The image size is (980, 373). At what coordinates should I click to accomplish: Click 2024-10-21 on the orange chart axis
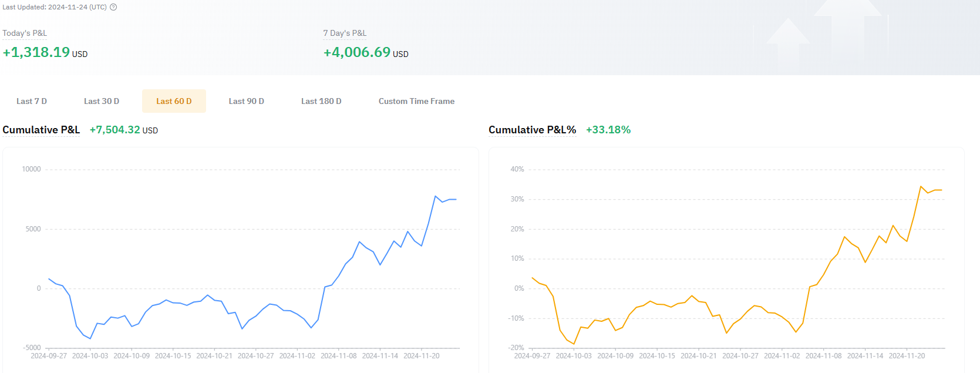coord(698,356)
